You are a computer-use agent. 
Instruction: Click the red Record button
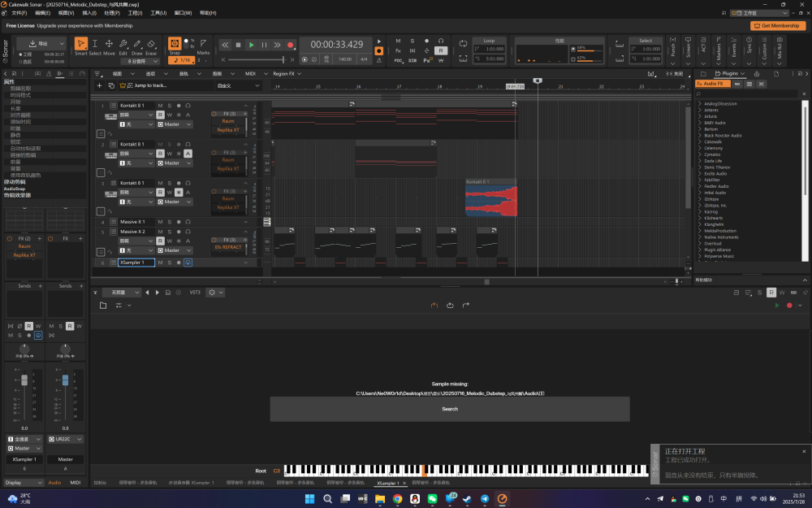290,45
